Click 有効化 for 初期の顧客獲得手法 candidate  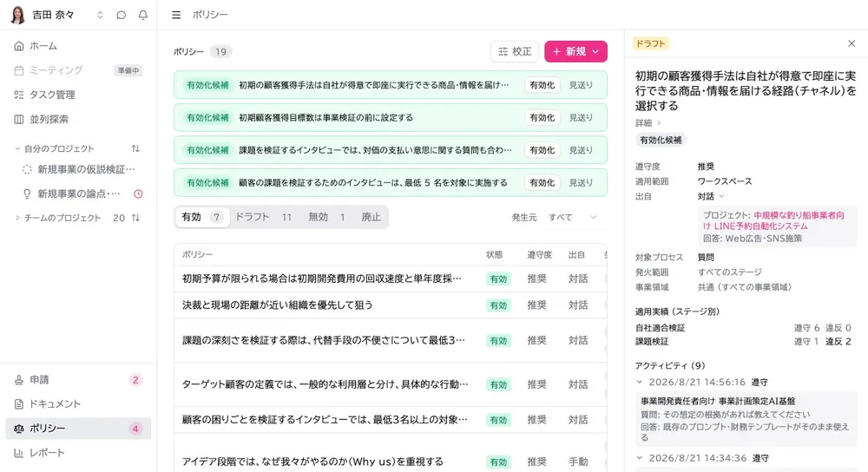542,85
